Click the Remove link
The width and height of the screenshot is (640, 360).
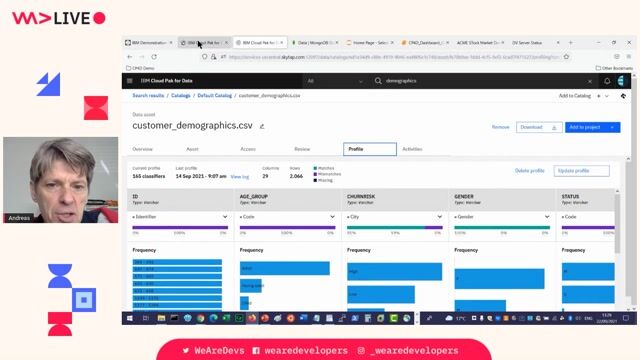[500, 127]
